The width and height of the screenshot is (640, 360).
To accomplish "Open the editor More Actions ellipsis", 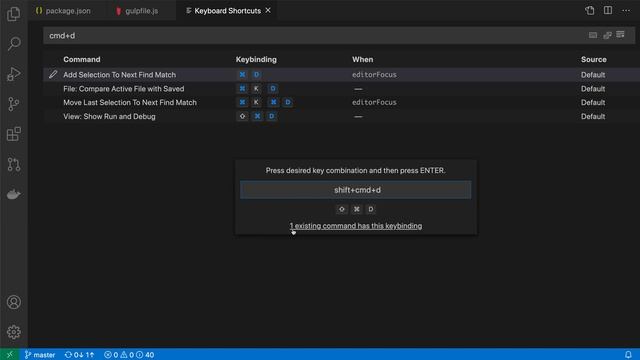I will tap(626, 11).
